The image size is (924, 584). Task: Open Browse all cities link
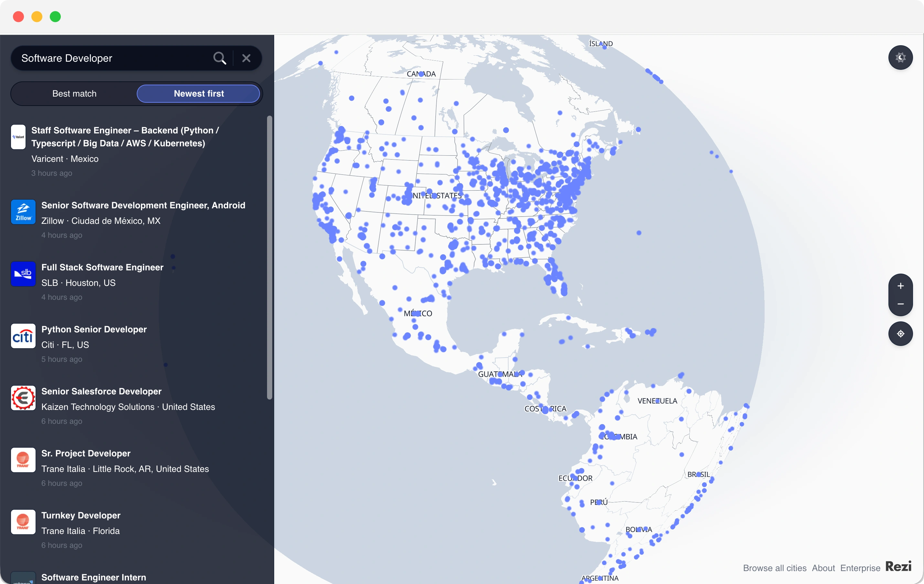[774, 568]
